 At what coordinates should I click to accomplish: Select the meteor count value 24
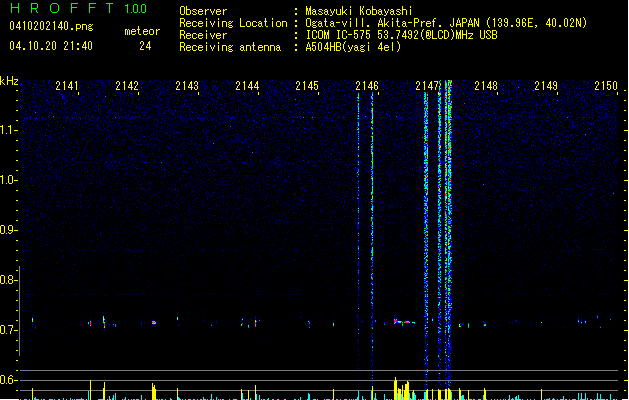[145, 46]
